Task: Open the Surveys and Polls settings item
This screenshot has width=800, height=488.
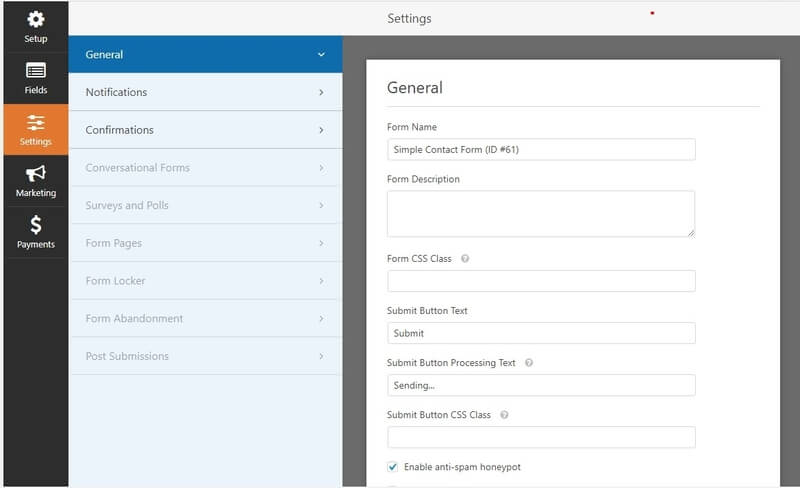Action: (x=206, y=205)
